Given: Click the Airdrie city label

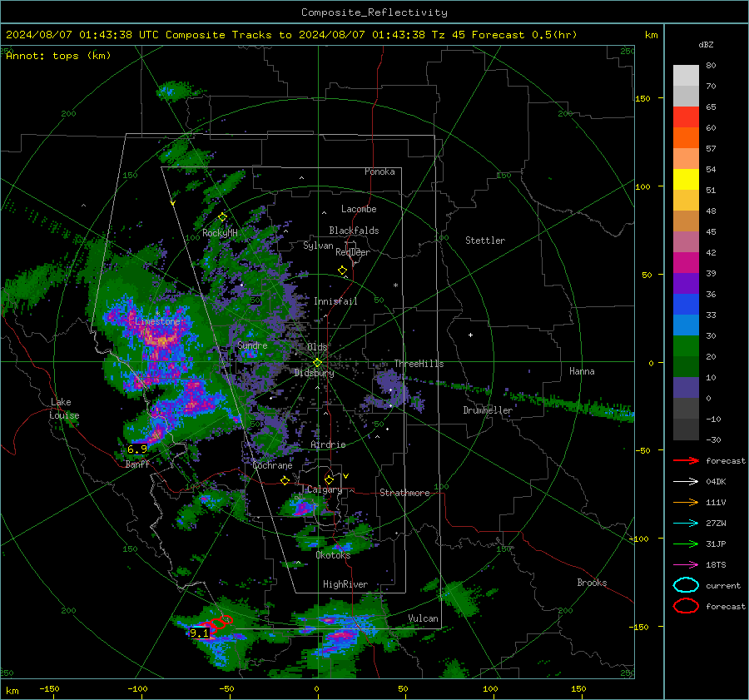Looking at the screenshot, I should 328,444.
